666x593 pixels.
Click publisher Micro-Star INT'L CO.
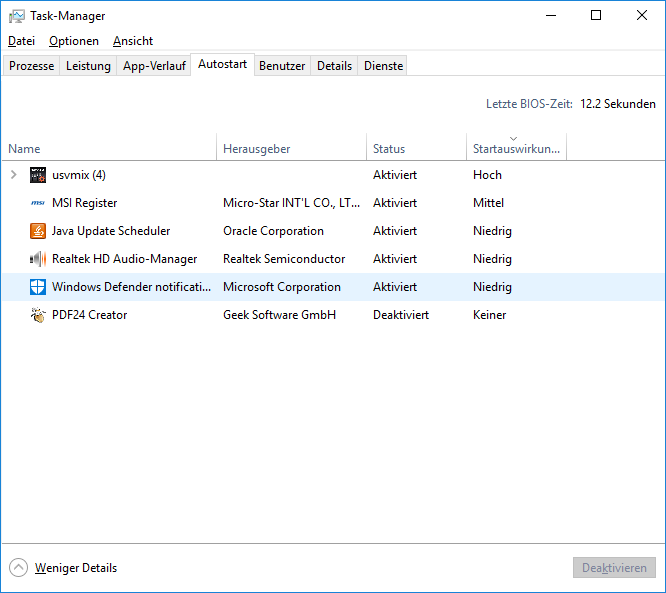pyautogui.click(x=291, y=203)
